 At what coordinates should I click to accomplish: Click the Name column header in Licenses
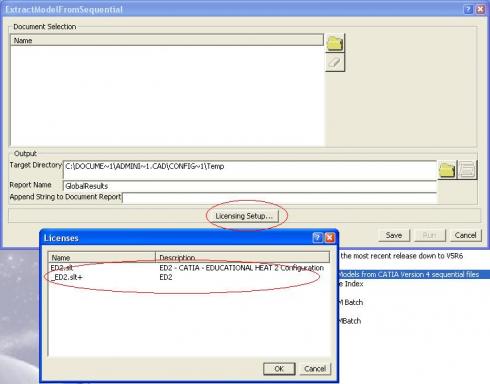coord(102,257)
